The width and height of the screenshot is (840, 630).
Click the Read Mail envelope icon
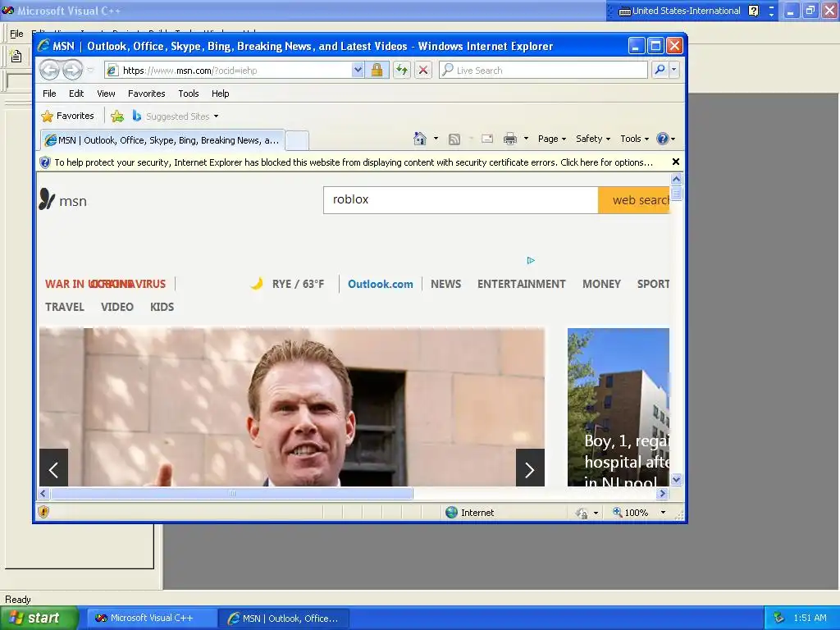[487, 139]
